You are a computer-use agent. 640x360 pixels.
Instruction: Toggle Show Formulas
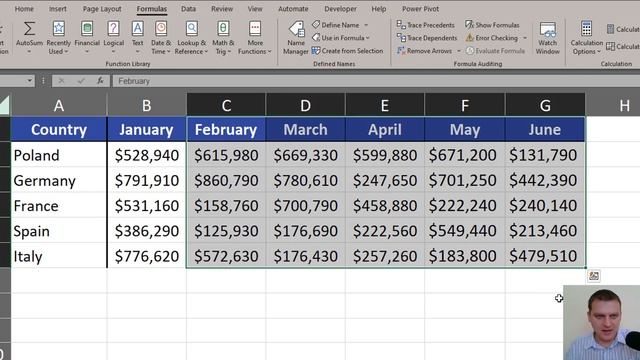pos(492,25)
